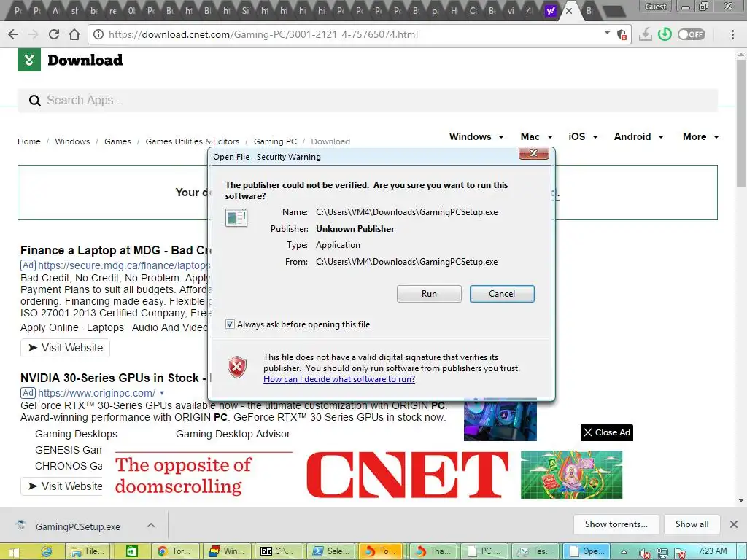Image resolution: width=747 pixels, height=560 pixels.
Task: Switch to the Yahoo browser tab
Action: click(551, 10)
